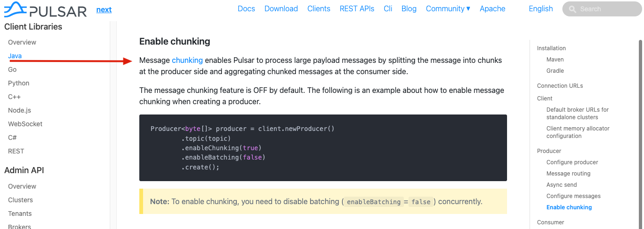644x229 pixels.
Task: Click the Pulsar logo
Action: coord(45,10)
